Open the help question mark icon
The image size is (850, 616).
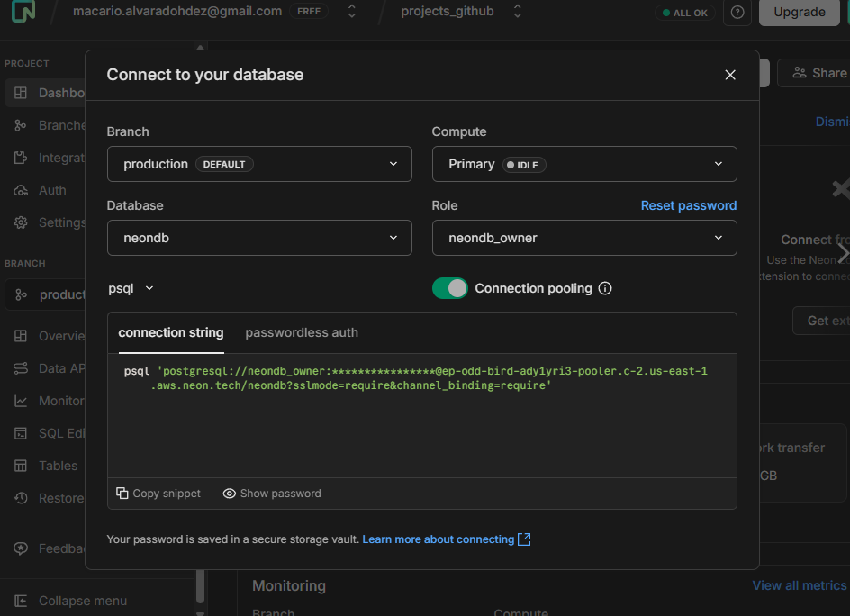737,13
